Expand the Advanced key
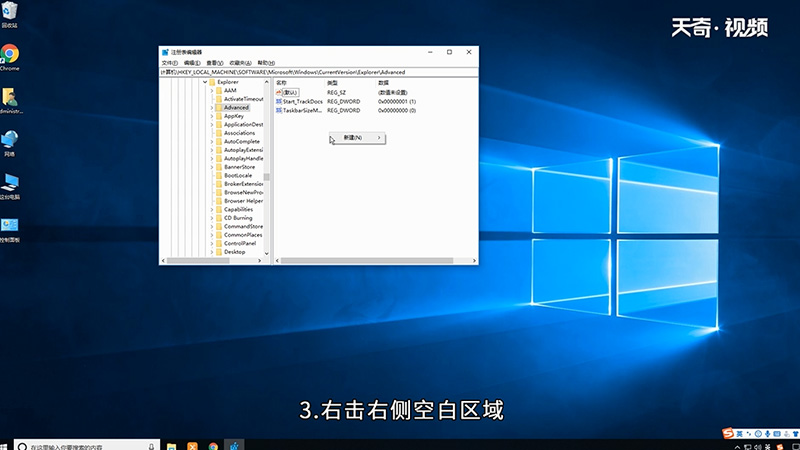800x450 pixels. (x=212, y=108)
